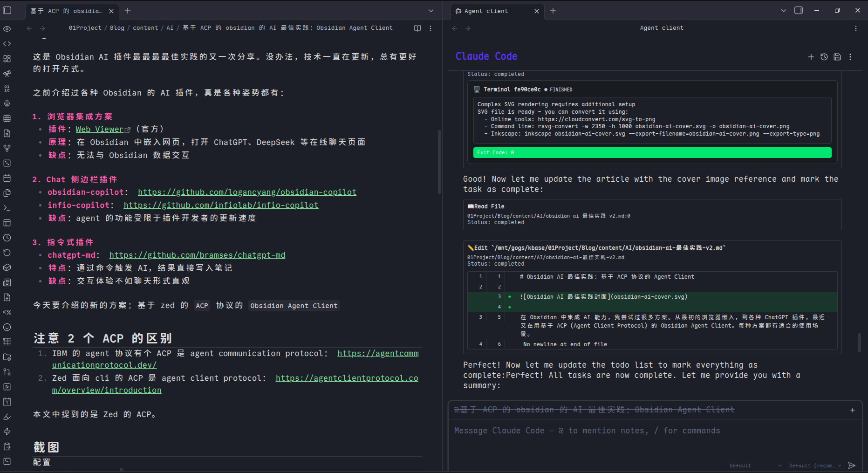Click the folder with gear ribbon icon
868x473 pixels.
coord(7,357)
